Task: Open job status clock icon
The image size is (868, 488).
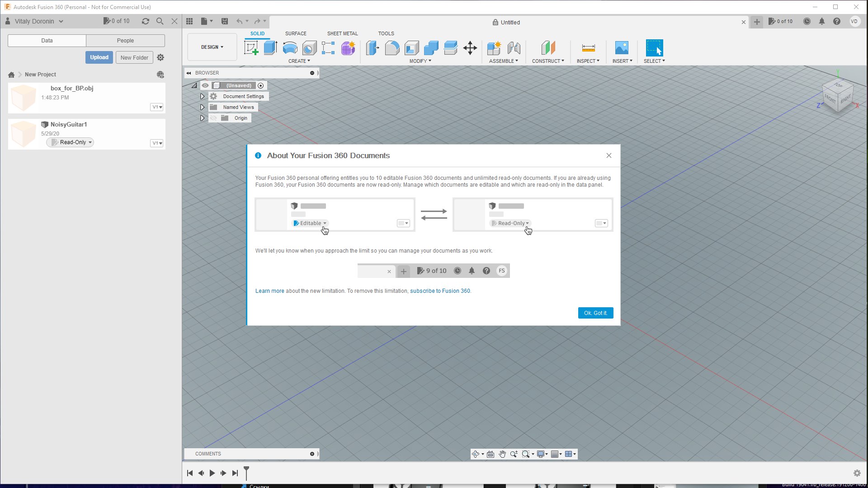Action: [807, 21]
